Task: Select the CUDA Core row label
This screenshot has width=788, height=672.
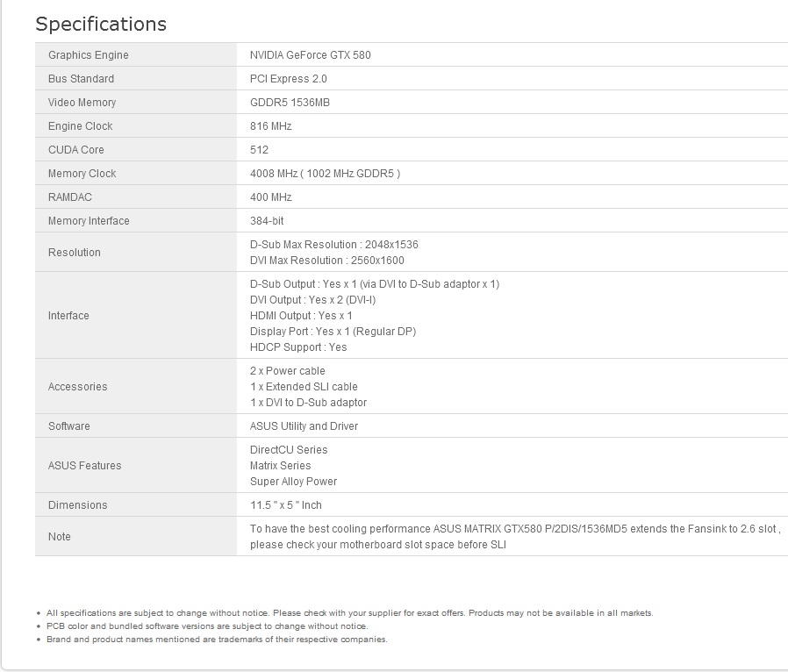Action: point(75,150)
